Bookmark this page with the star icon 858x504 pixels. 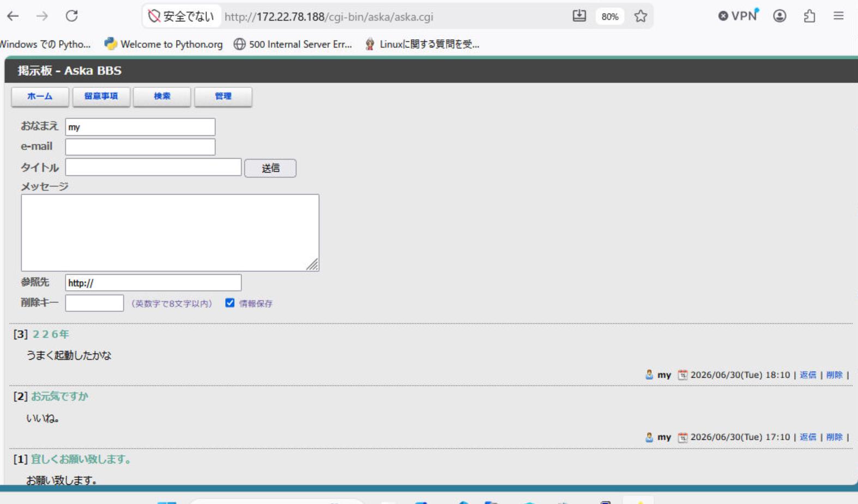pos(641,16)
